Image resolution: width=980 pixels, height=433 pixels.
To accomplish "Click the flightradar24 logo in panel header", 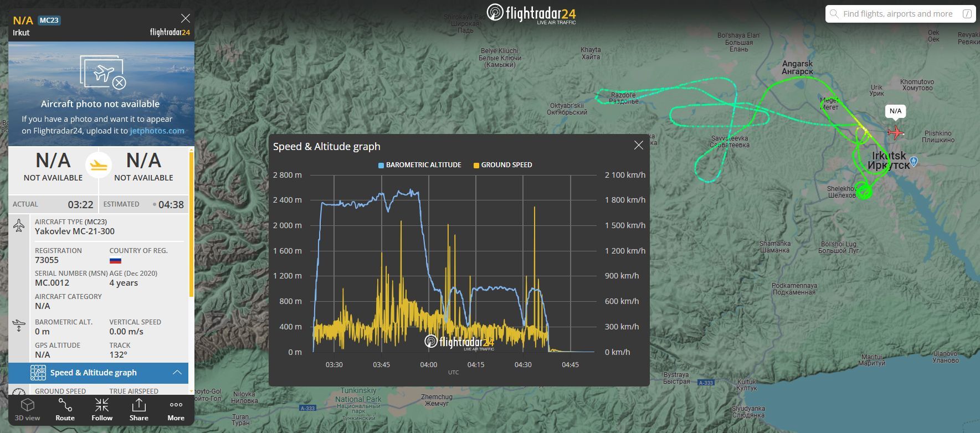I will tap(170, 32).
